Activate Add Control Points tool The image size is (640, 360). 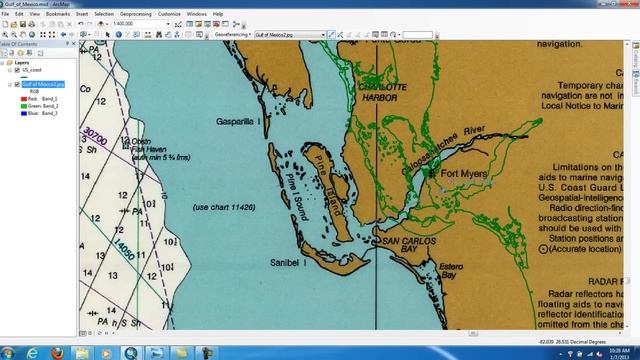331,35
